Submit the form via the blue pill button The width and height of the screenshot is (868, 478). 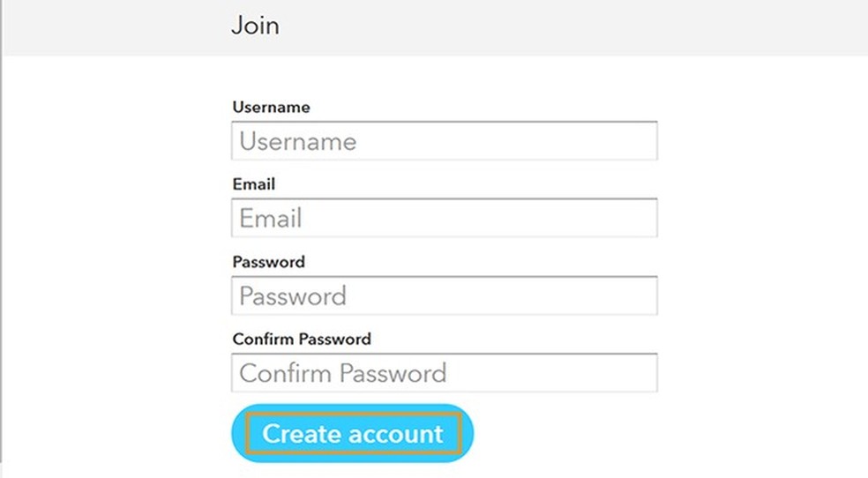click(353, 434)
